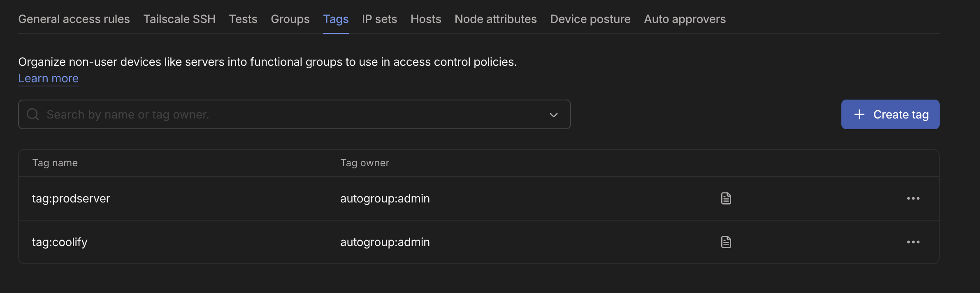Open the Tailscale SSH tab
This screenshot has height=293, width=980.
tap(179, 19)
